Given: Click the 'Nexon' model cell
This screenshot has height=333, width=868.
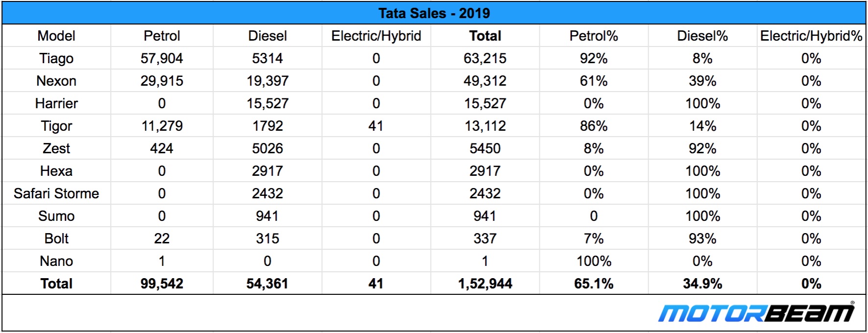Looking at the screenshot, I should (x=56, y=81).
